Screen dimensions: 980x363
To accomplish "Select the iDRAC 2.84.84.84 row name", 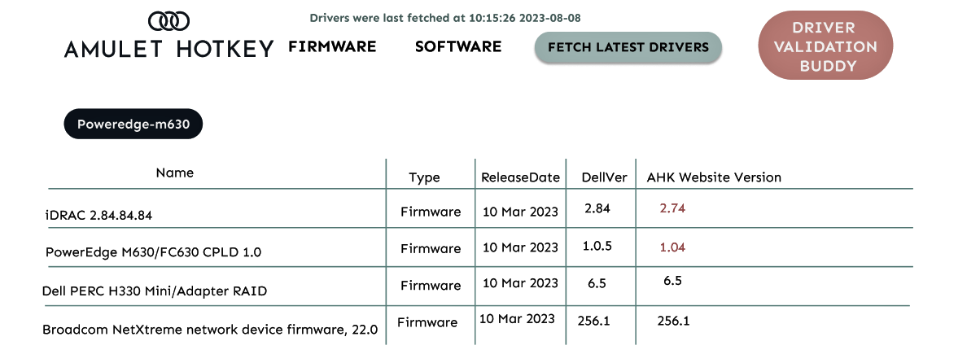I will point(99,216).
